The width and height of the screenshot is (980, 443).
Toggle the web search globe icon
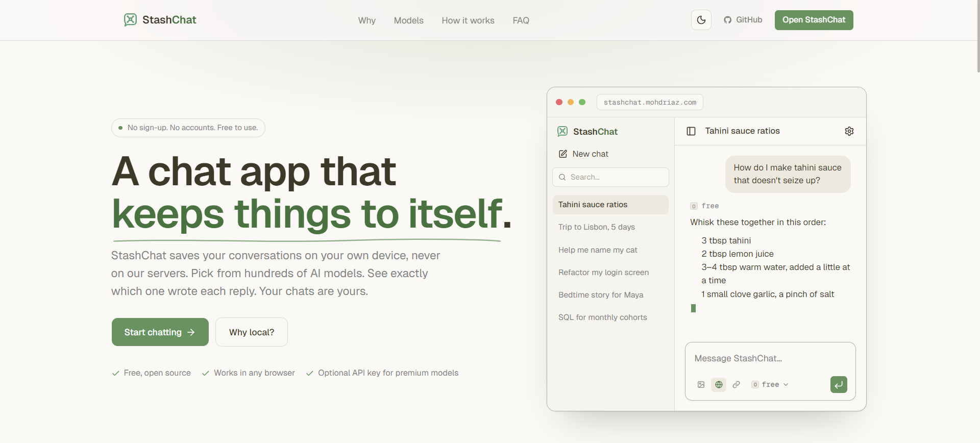[x=719, y=385]
